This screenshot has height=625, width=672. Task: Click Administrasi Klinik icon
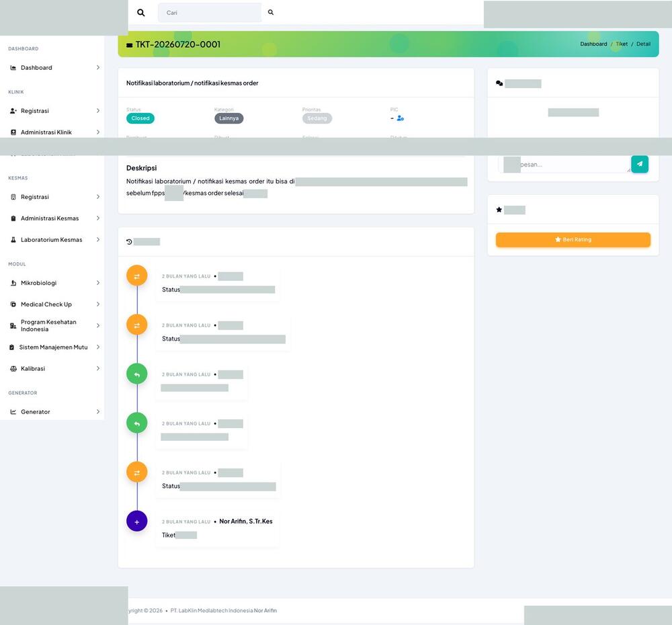(x=13, y=132)
